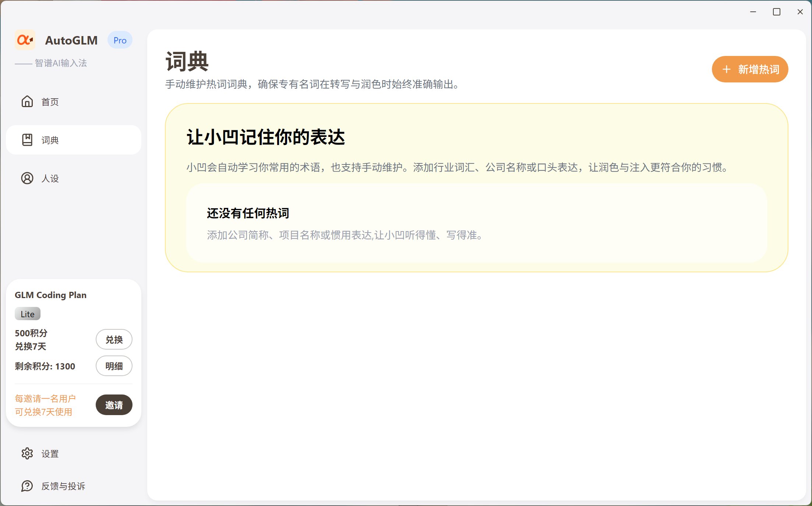Click the AutoGLM logo icon

pyautogui.click(x=25, y=40)
